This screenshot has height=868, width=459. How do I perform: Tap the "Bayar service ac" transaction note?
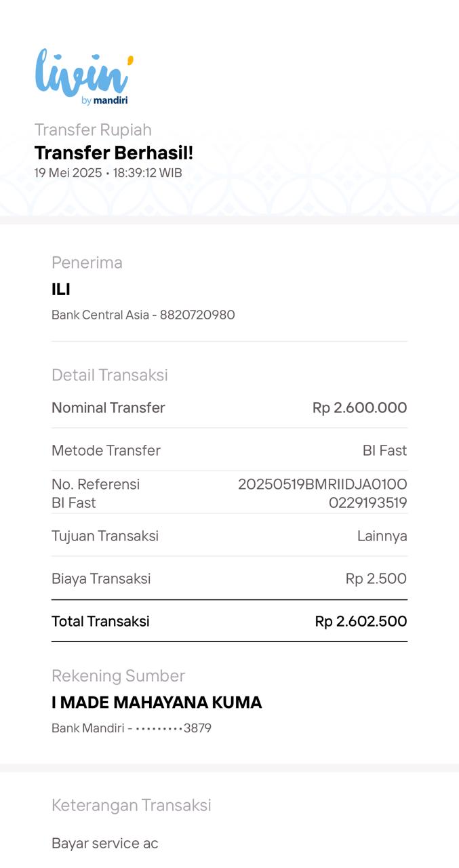[105, 843]
